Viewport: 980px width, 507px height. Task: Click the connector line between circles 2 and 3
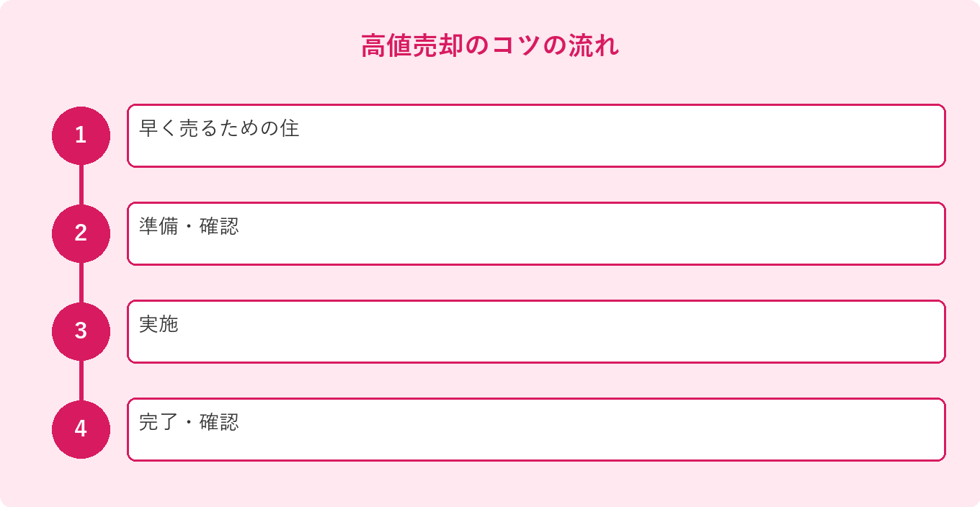(x=81, y=283)
